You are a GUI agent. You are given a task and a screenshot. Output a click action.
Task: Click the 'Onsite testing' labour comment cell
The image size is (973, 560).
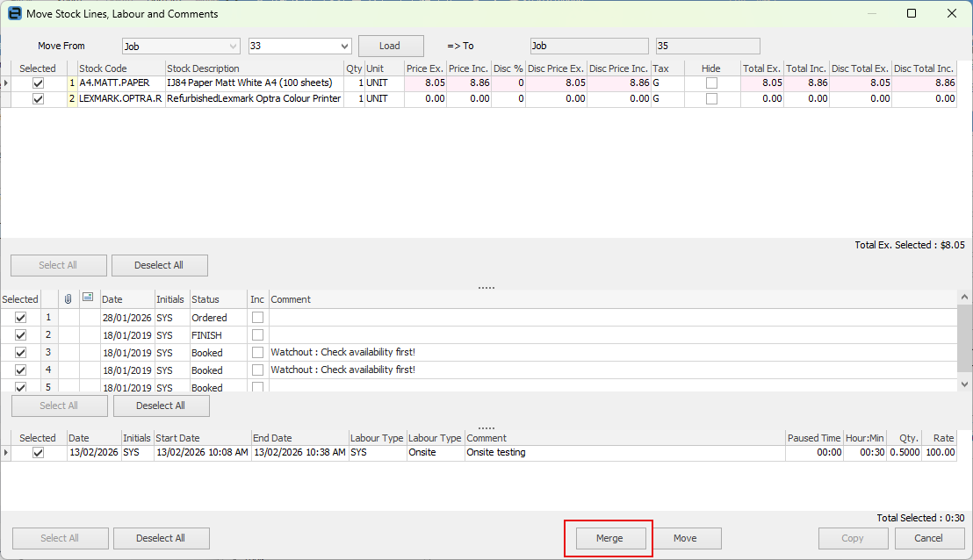(625, 453)
